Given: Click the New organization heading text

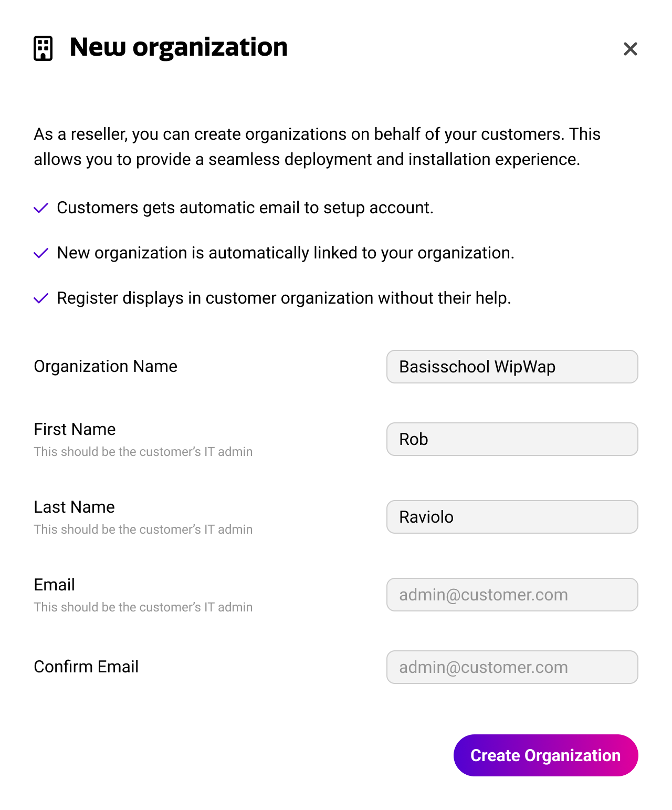Looking at the screenshot, I should coord(178,47).
